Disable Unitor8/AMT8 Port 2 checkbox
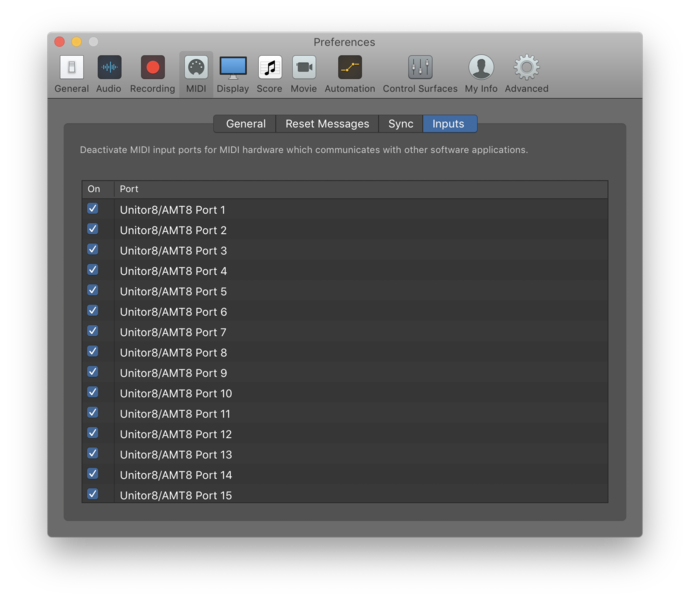The image size is (690, 600). click(92, 228)
